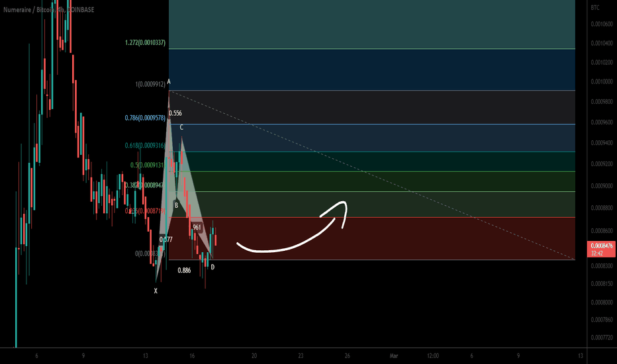This screenshot has height=364, width=617.
Task: Click the 23 date on time axis
Action: pyautogui.click(x=301, y=356)
